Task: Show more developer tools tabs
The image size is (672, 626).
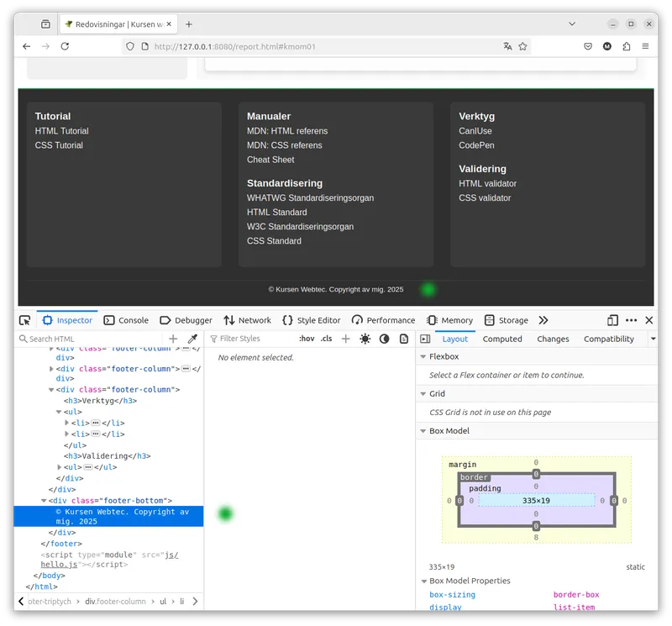Action: pyautogui.click(x=543, y=320)
